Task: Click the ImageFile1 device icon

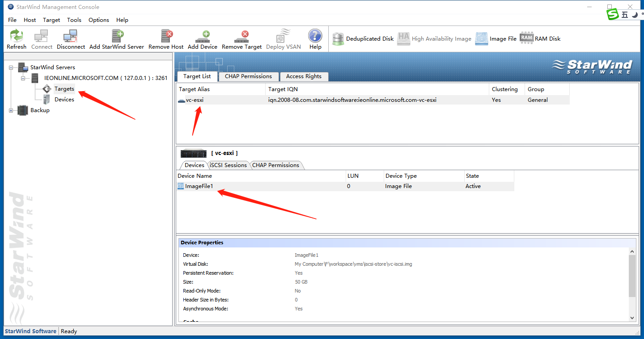Action: 181,186
